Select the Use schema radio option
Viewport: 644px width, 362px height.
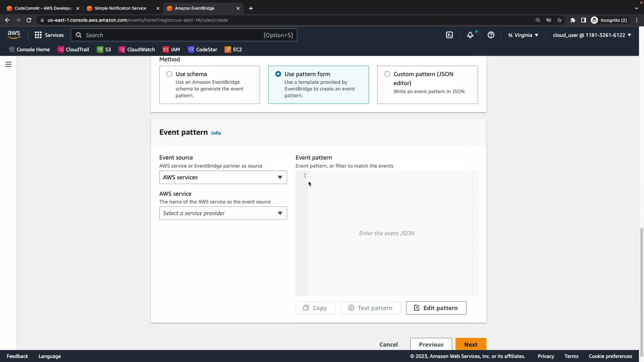(x=169, y=74)
